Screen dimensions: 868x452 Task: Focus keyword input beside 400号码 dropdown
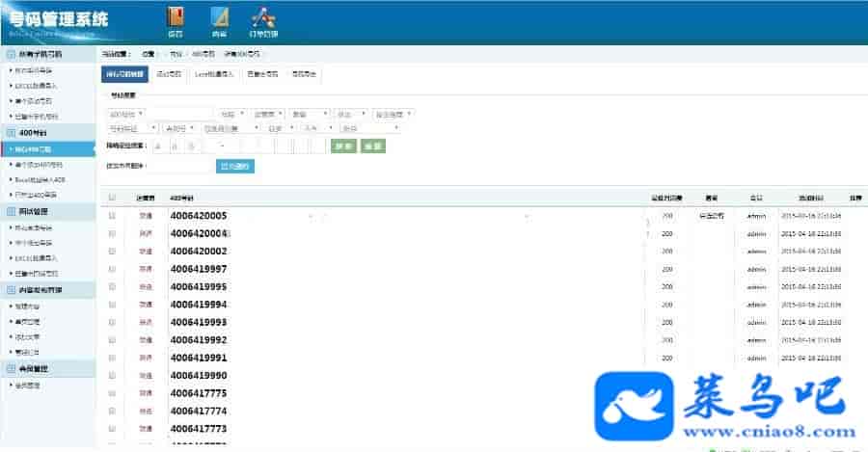coord(180,114)
